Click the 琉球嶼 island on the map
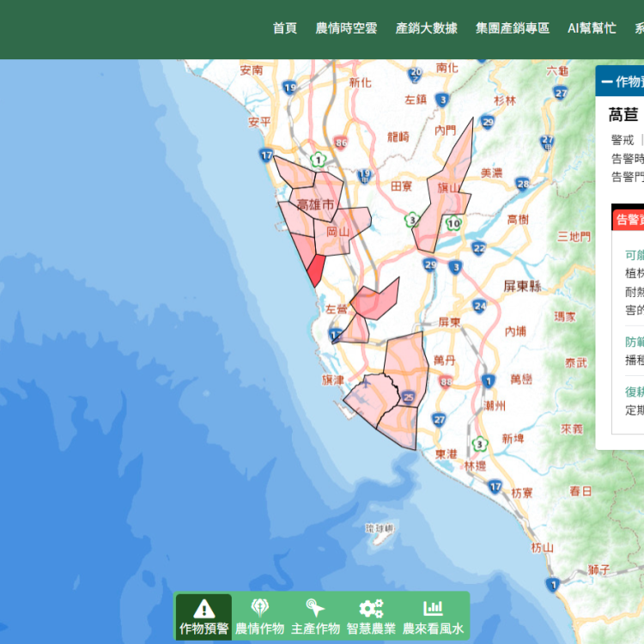Screen dimensions: 644x644 pyautogui.click(x=378, y=533)
